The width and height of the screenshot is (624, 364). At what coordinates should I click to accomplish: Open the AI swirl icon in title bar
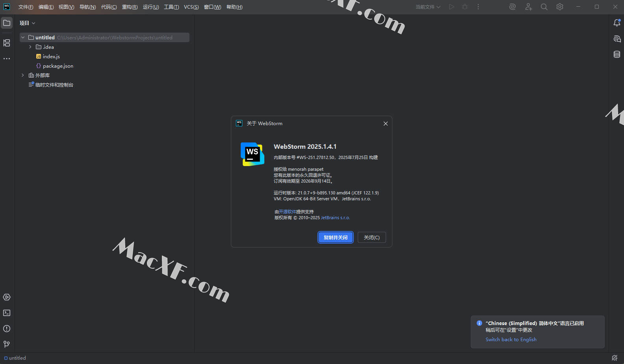click(x=513, y=7)
